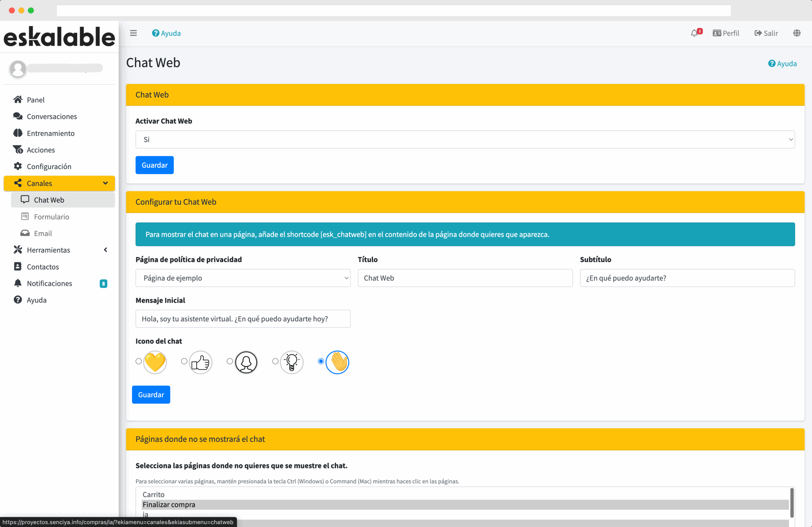Image resolution: width=812 pixels, height=527 pixels.
Task: Click the Mensaje Inicial text field
Action: click(243, 319)
